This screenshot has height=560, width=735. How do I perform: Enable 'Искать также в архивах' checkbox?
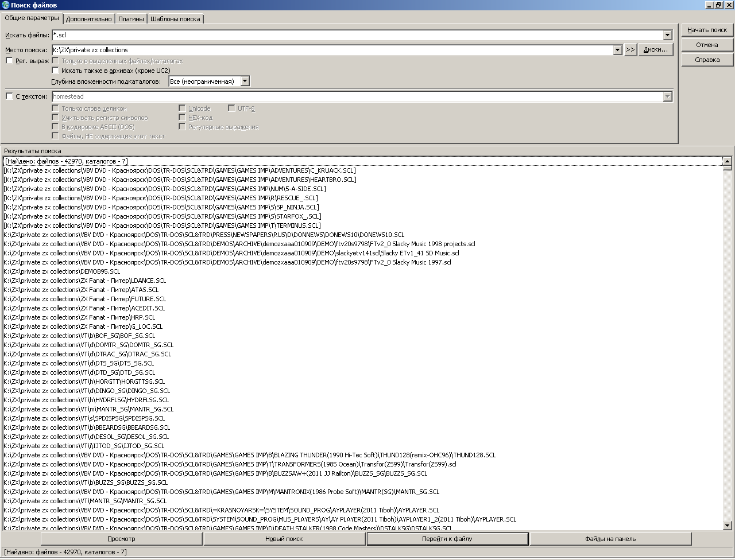(56, 71)
